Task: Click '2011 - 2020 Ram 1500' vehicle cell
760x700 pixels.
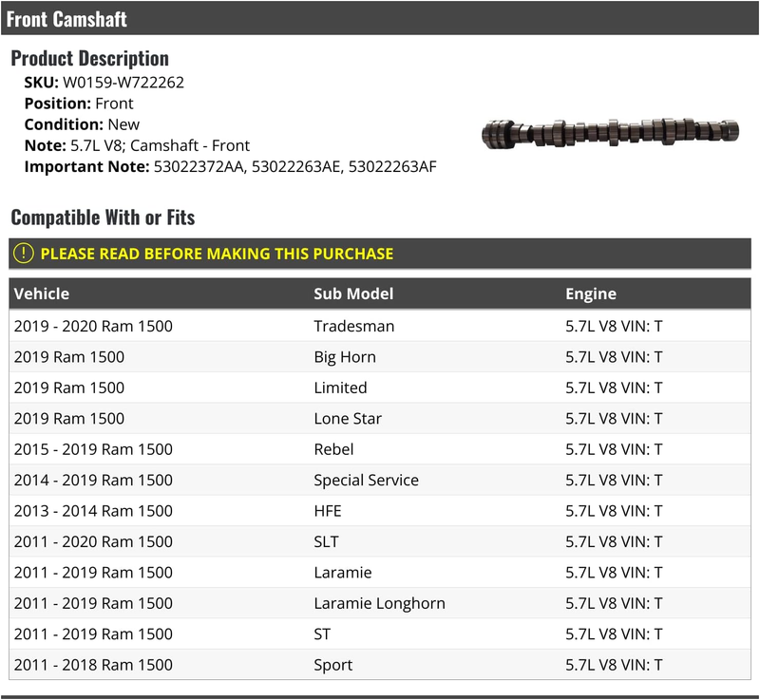Action: click(x=93, y=541)
